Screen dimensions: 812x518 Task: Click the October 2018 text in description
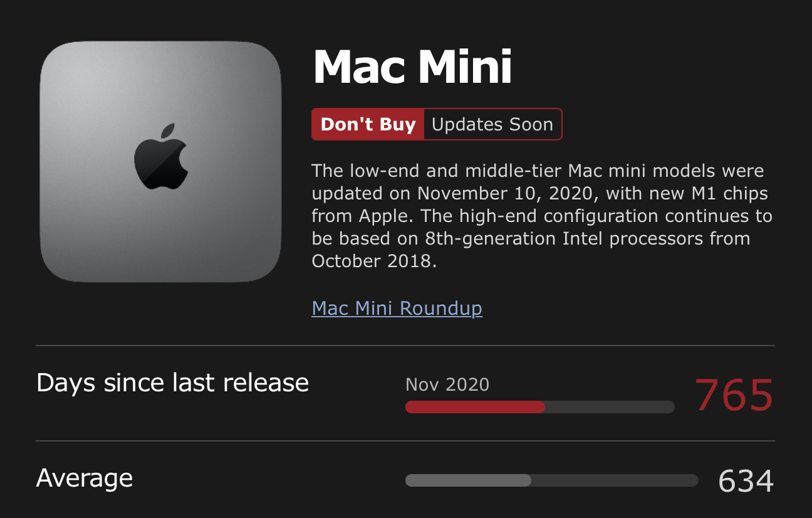point(372,261)
